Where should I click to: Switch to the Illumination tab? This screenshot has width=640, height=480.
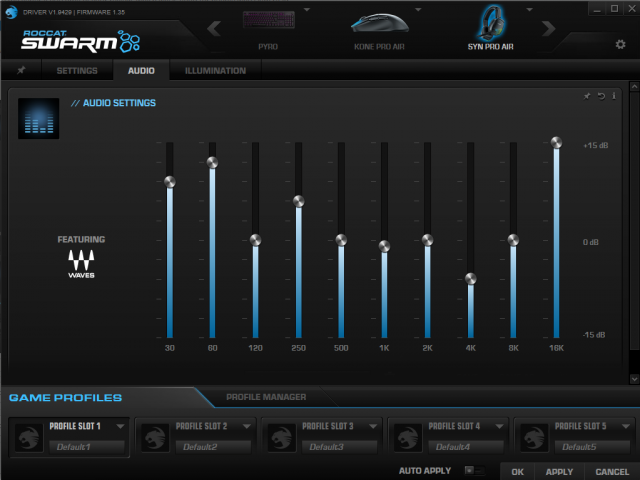215,71
